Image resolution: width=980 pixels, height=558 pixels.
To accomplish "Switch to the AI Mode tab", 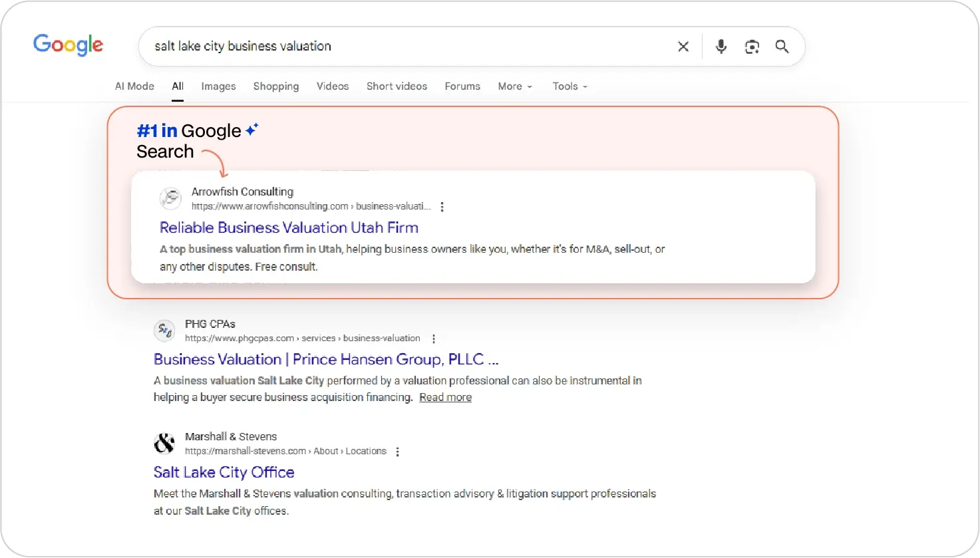I will pyautogui.click(x=134, y=86).
